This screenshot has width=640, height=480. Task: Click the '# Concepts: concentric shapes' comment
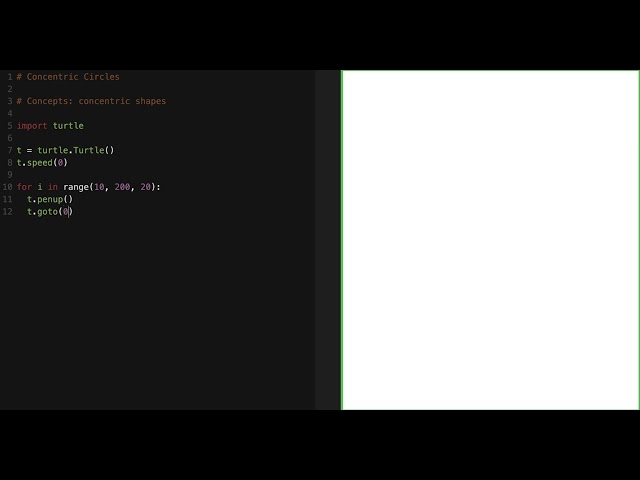pyautogui.click(x=91, y=101)
